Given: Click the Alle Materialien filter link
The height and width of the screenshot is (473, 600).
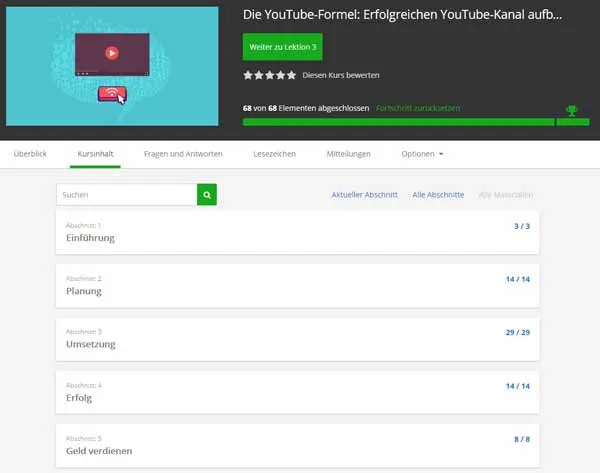Looking at the screenshot, I should 506,195.
